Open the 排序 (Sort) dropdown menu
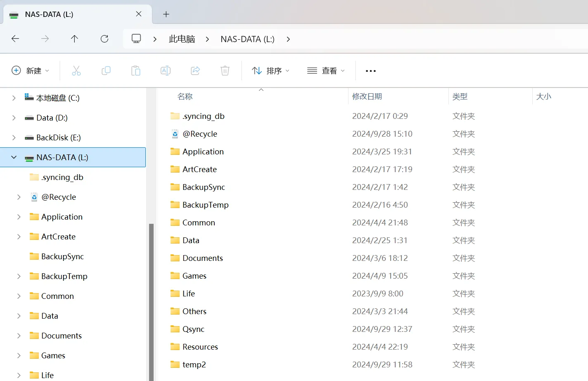Screen dimensions: 588x381 pyautogui.click(x=270, y=71)
